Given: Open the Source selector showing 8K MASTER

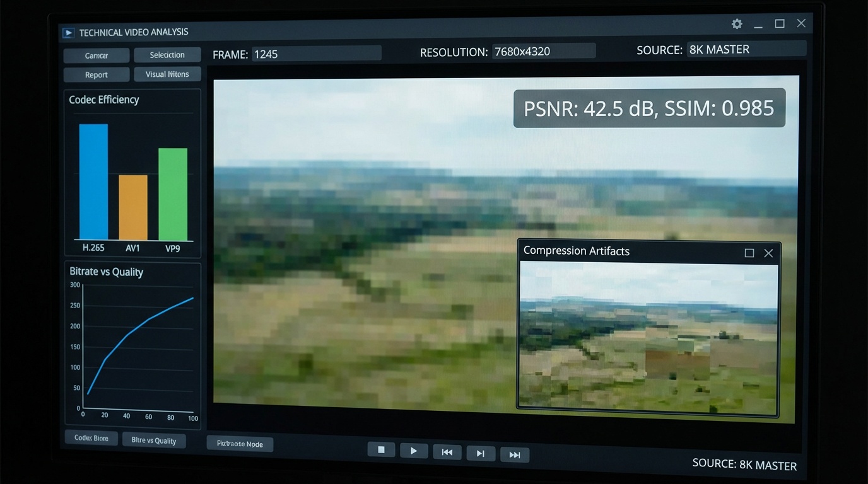Looking at the screenshot, I should tap(746, 49).
